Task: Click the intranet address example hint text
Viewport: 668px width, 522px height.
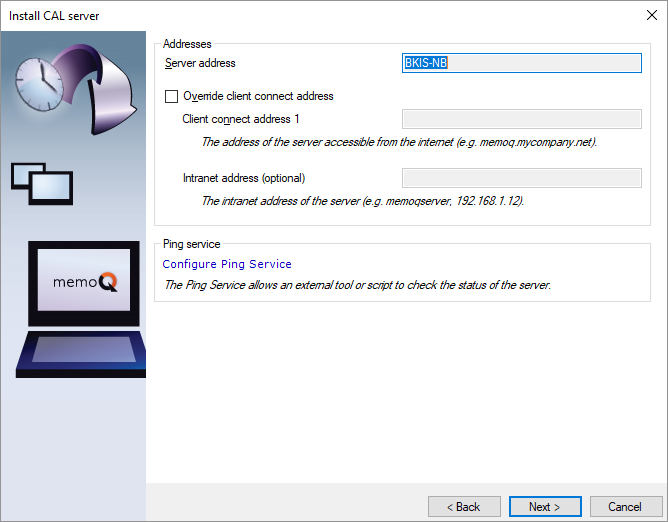Action: 363,201
